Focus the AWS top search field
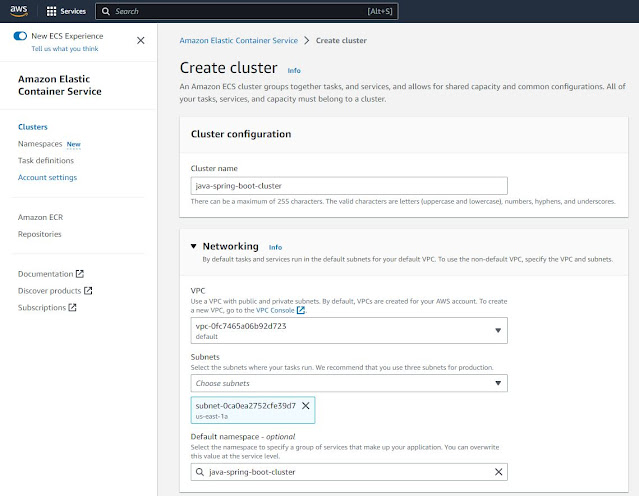 pyautogui.click(x=247, y=11)
